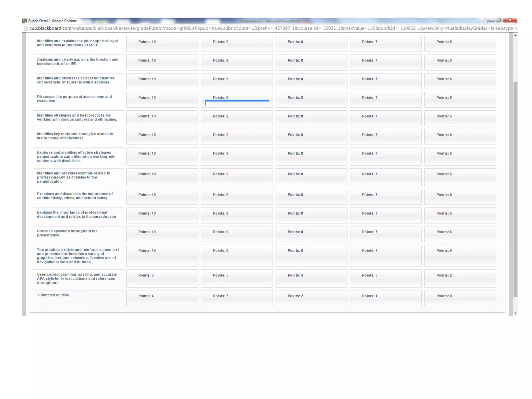The image size is (532, 399).
Task: Select Points: 6 for SPED foundations row
Action: [460, 44]
